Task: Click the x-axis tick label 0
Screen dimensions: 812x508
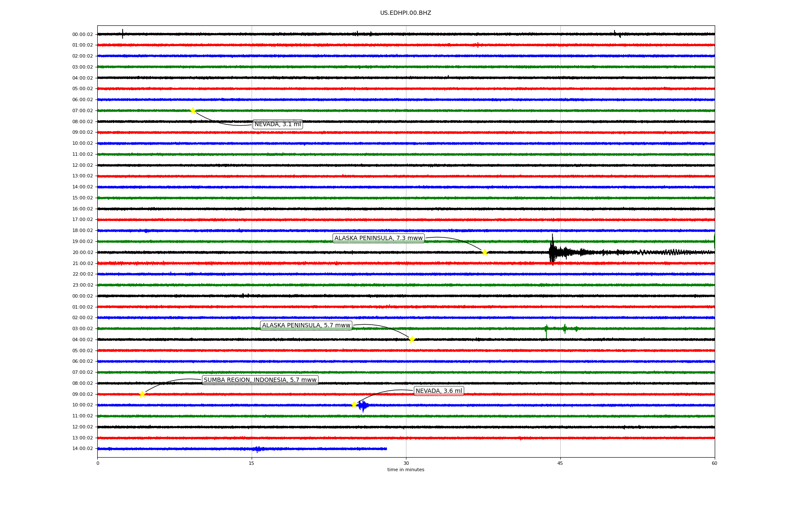Action: [x=98, y=464]
